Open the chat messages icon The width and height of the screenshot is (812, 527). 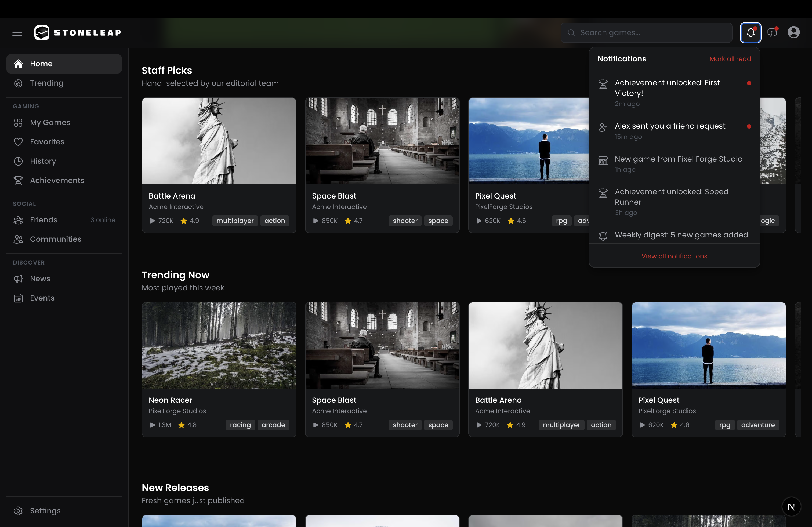(772, 32)
